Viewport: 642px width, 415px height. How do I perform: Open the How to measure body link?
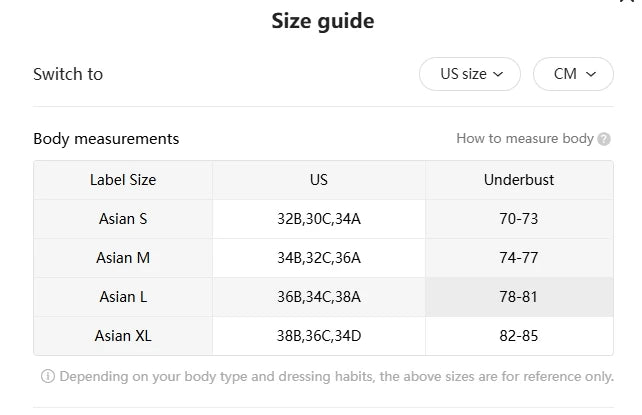click(x=525, y=139)
